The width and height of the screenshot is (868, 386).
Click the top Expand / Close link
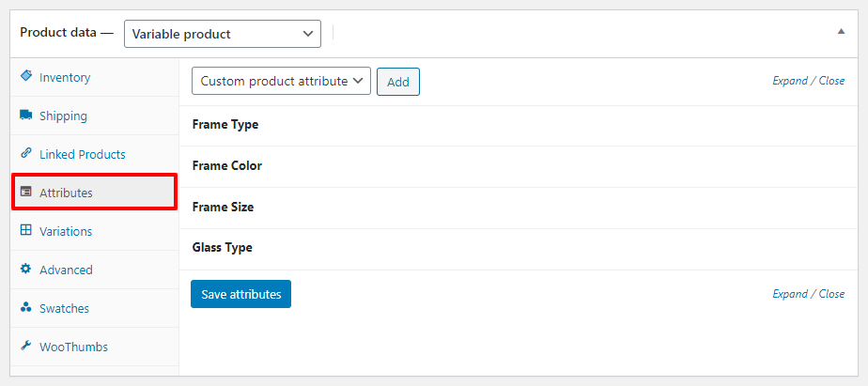(x=808, y=81)
